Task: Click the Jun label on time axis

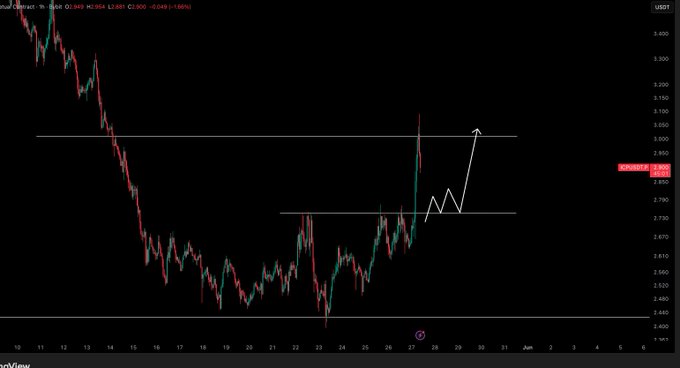Action: tap(527, 348)
